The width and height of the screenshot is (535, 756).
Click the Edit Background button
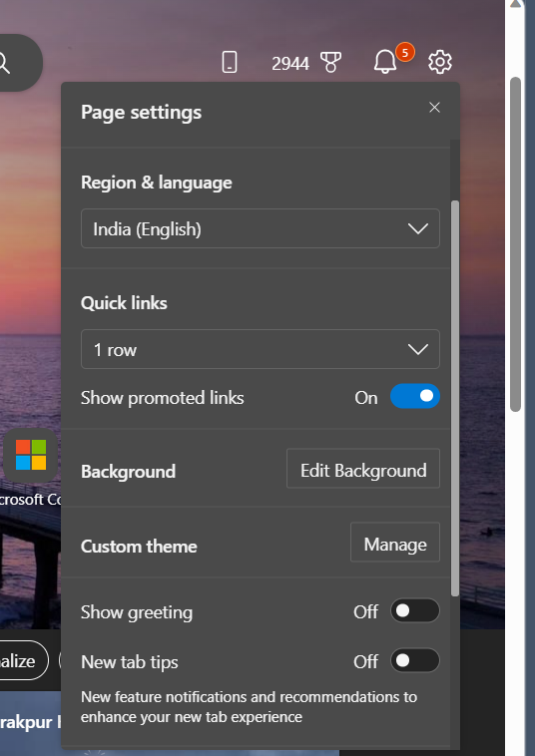click(363, 469)
